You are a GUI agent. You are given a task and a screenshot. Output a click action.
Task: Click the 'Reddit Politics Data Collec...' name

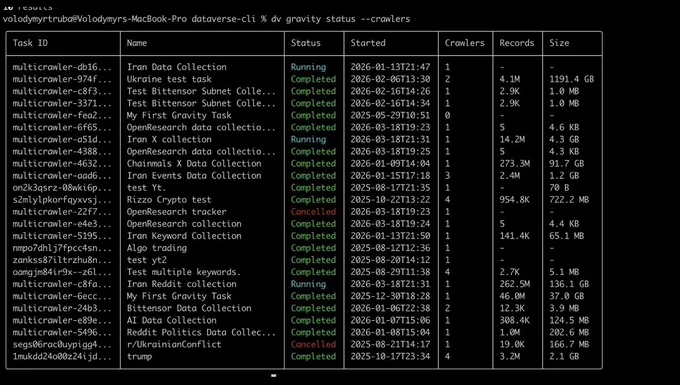(201, 333)
